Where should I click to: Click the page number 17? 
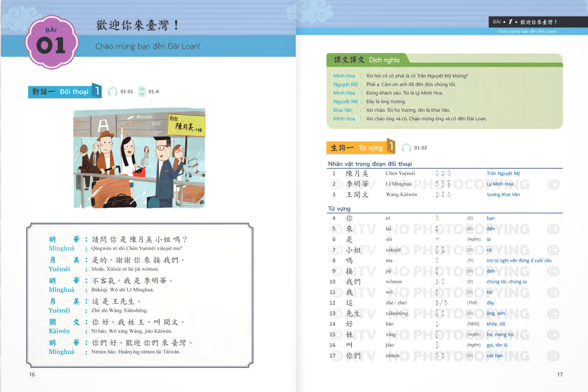pos(560,374)
